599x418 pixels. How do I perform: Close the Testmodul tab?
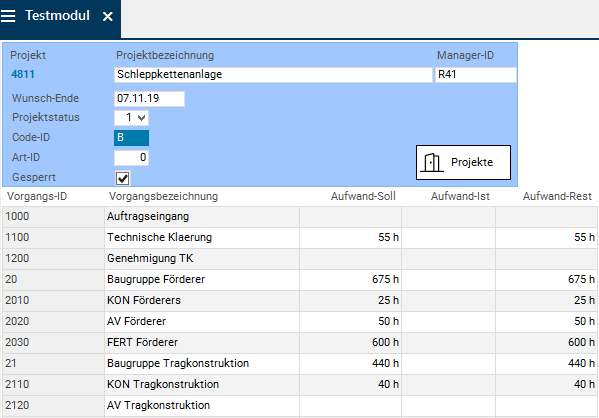108,16
